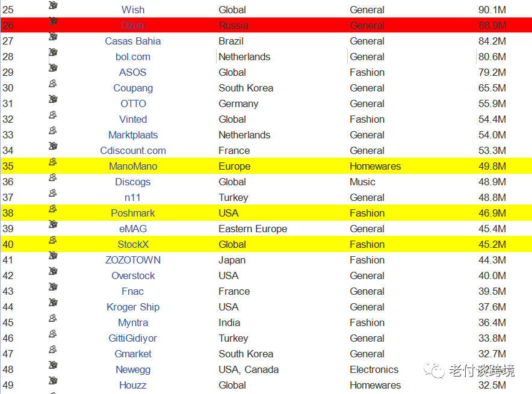Viewport: 532px width, 394px height.
Task: Click the icon beside StockX
Action: (53, 241)
